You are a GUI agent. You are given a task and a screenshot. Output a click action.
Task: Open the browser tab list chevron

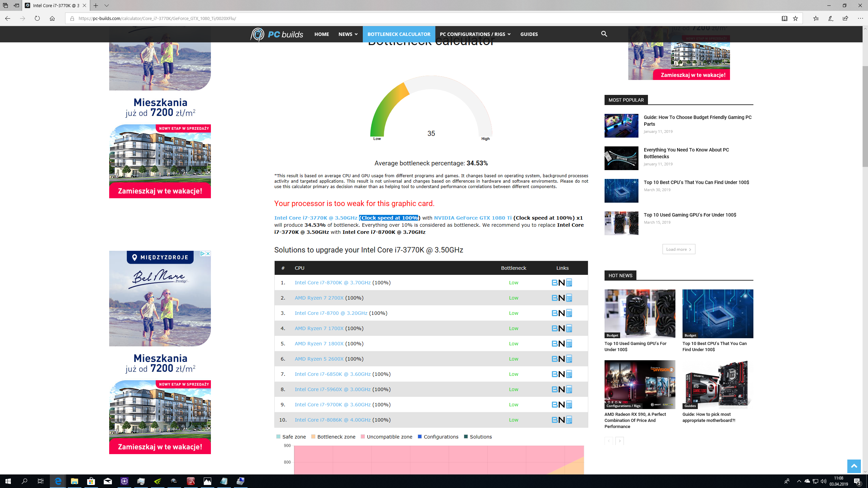106,6
